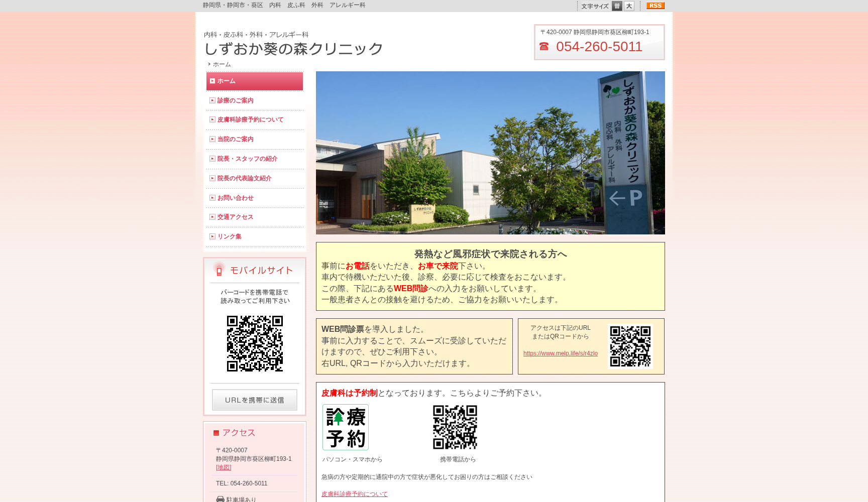
Task: Click the red arrow marker before 診療のご案内
Action: click(212, 100)
